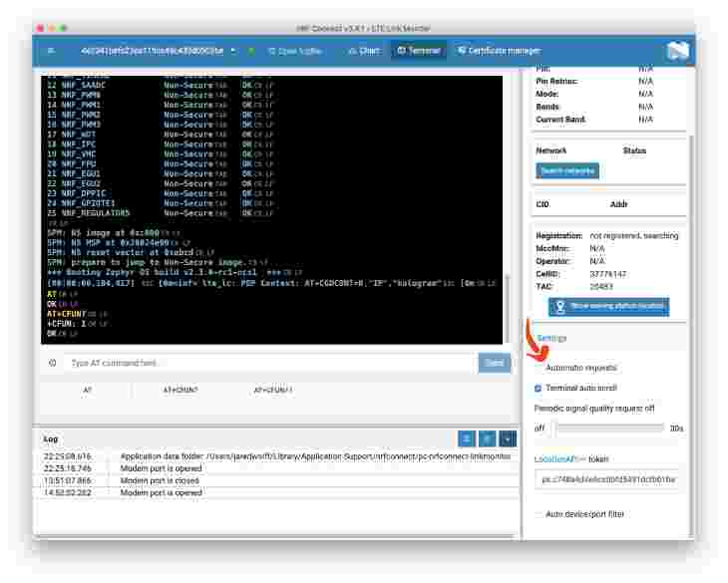The width and height of the screenshot is (728, 583).
Task: Switch to the Chart view
Action: (x=364, y=51)
